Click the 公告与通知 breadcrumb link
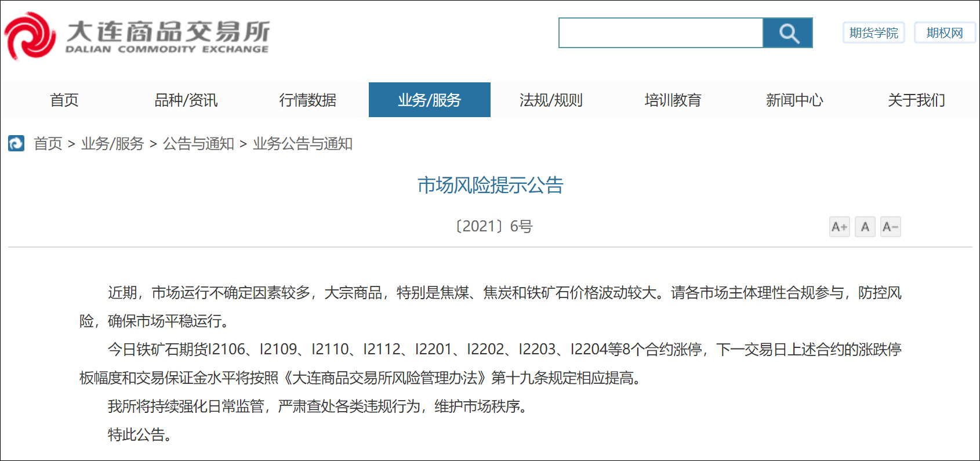980x461 pixels. 198,143
